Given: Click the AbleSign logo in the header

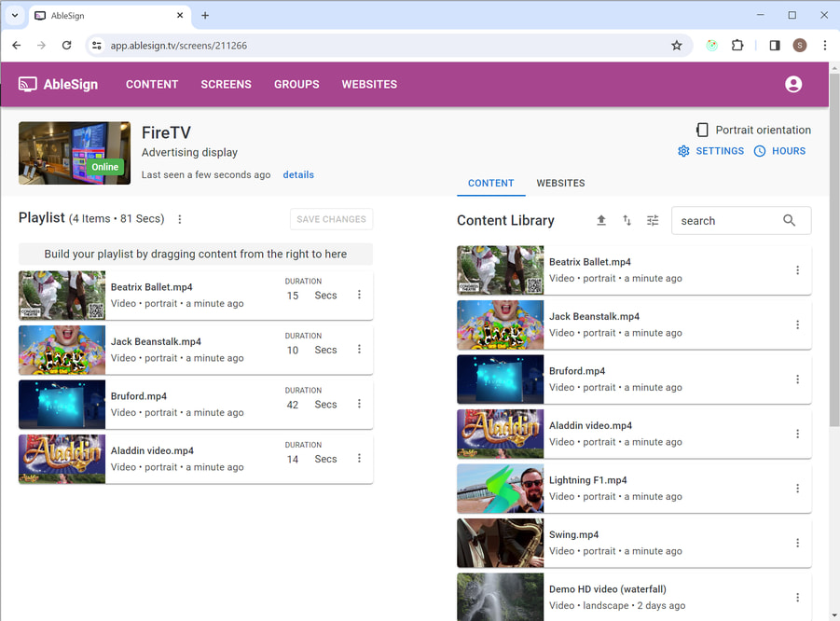Looking at the screenshot, I should (59, 85).
